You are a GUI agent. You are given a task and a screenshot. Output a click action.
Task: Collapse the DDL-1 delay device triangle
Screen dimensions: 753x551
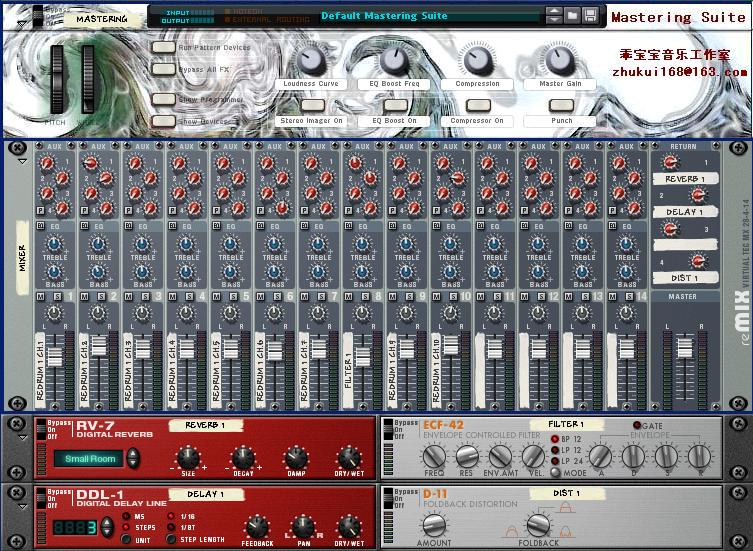point(22,507)
